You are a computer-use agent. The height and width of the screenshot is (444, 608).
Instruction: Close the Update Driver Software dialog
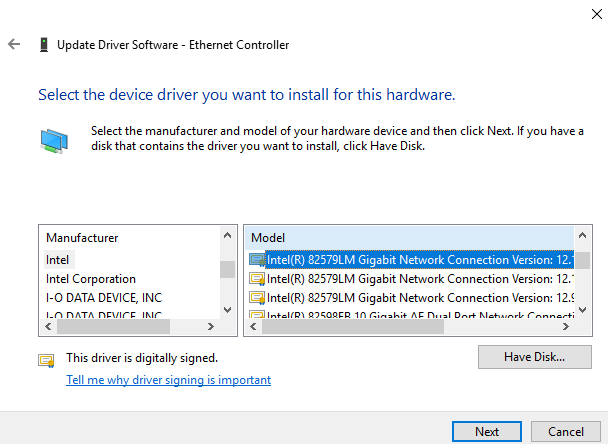597,14
